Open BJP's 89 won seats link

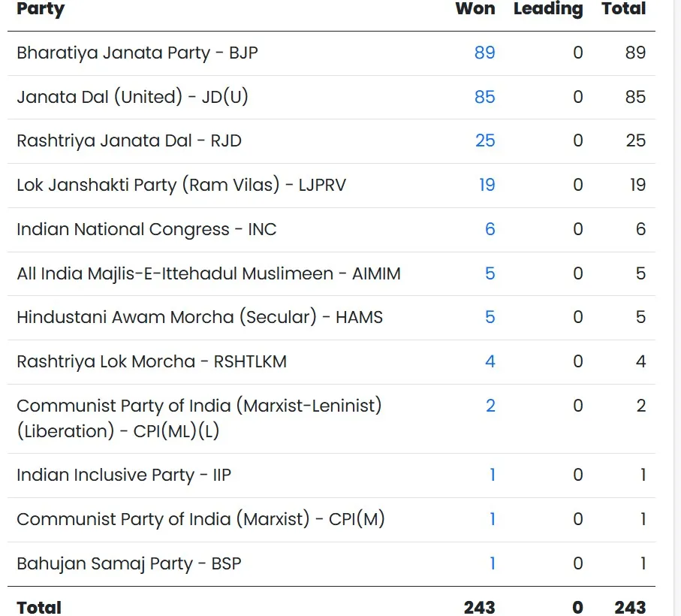tap(484, 53)
